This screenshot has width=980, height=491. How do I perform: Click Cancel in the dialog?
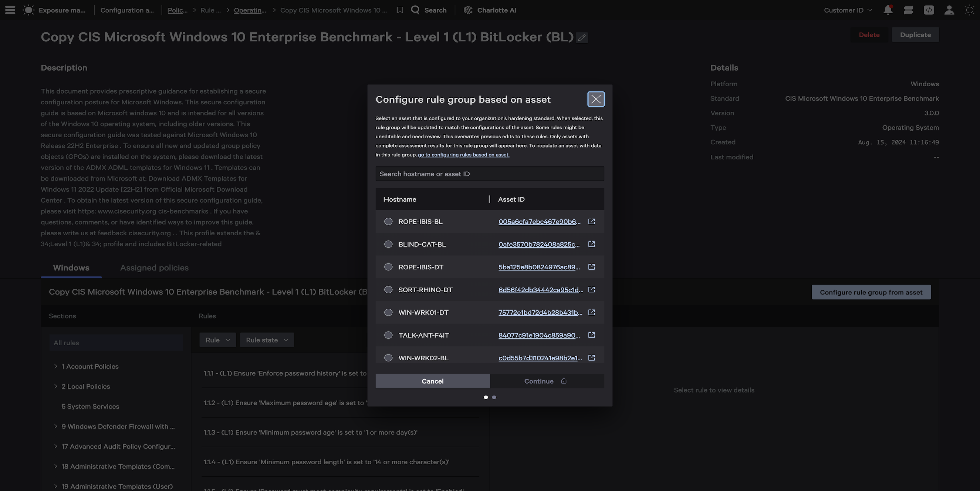click(433, 381)
